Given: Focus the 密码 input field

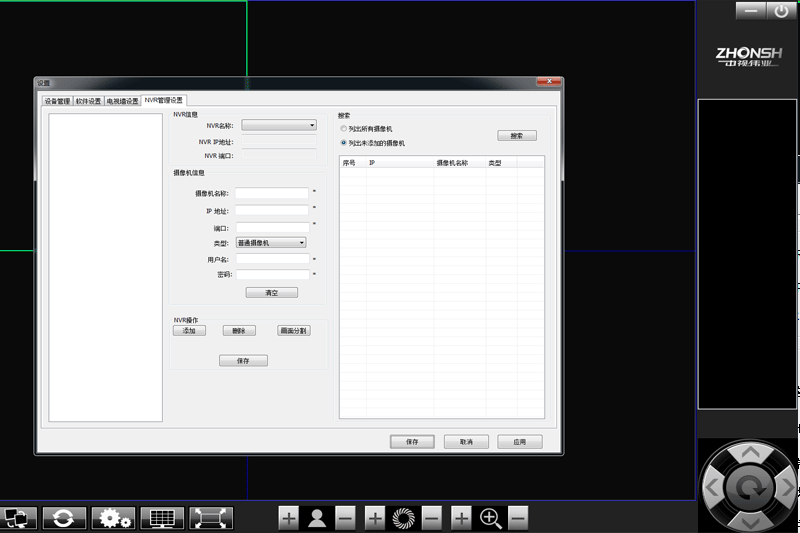Looking at the screenshot, I should point(272,274).
